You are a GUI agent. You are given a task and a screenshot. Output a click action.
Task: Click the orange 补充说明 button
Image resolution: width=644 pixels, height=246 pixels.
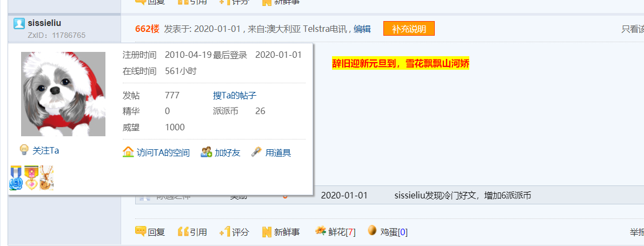409,29
